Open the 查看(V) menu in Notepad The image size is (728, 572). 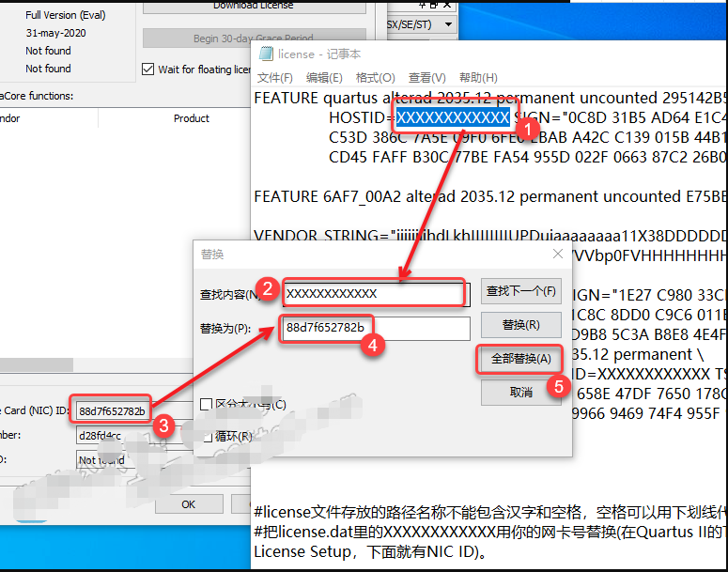coord(426,78)
